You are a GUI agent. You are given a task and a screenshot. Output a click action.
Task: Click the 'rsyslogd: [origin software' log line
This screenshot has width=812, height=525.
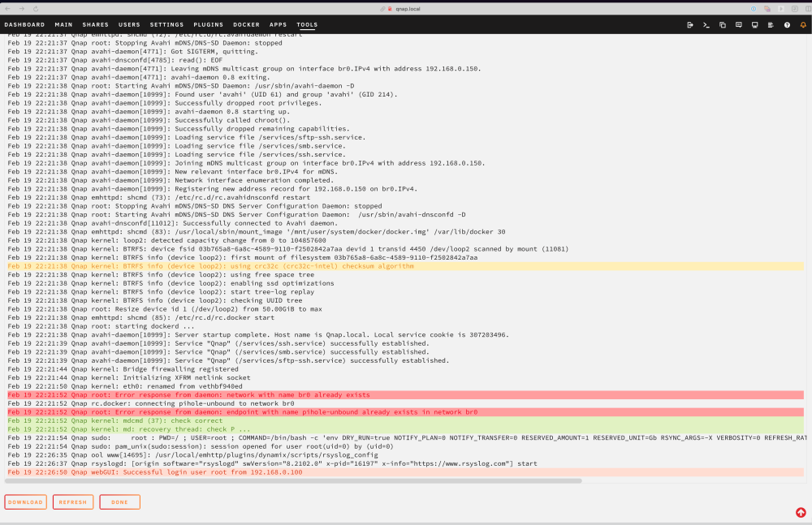point(272,464)
